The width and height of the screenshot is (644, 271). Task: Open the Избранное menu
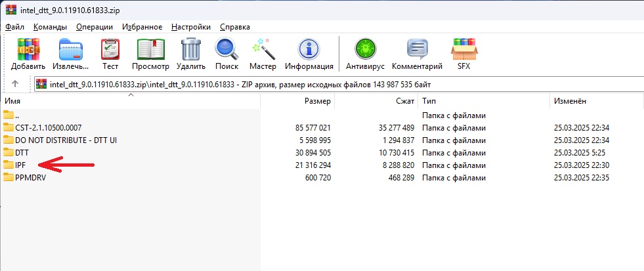(x=142, y=27)
